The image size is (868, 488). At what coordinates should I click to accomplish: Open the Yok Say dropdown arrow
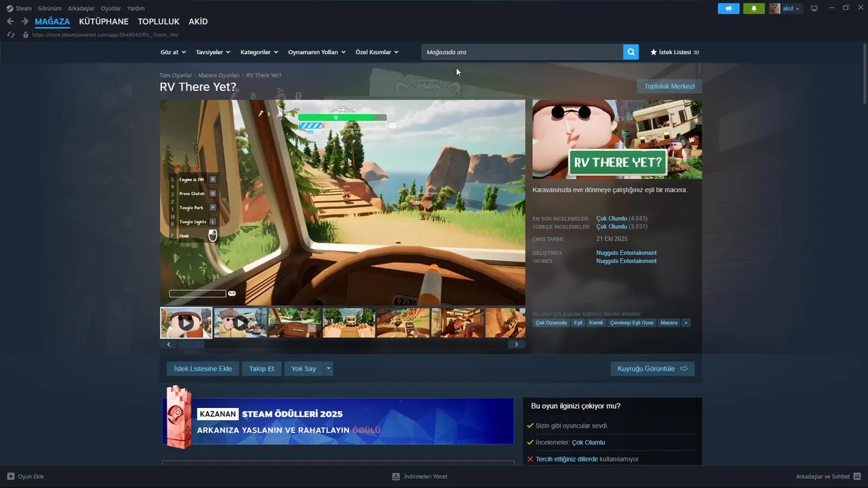point(328,369)
